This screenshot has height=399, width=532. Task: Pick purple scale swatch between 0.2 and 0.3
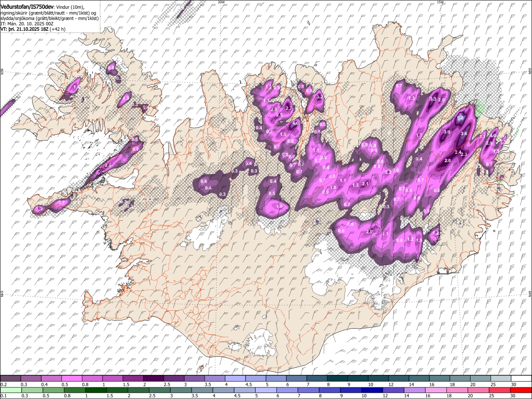click(10, 379)
